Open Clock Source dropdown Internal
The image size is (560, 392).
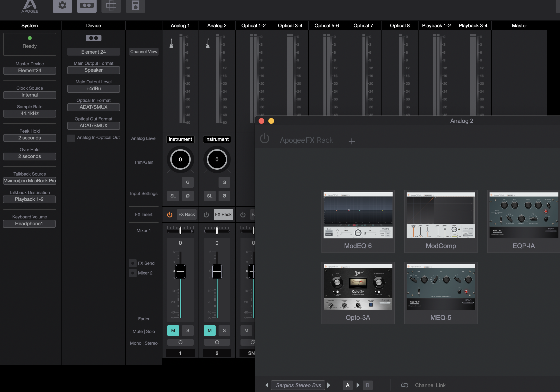[x=30, y=95]
